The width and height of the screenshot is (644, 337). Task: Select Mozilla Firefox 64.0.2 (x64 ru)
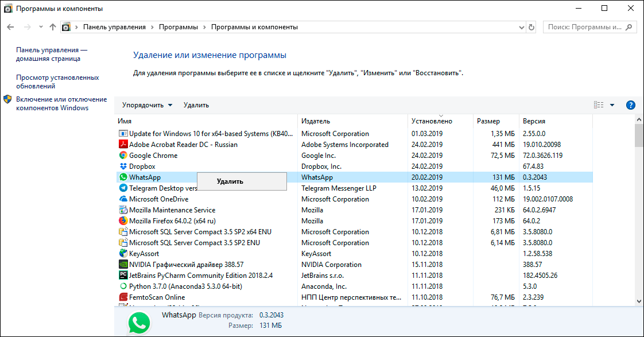click(x=172, y=220)
